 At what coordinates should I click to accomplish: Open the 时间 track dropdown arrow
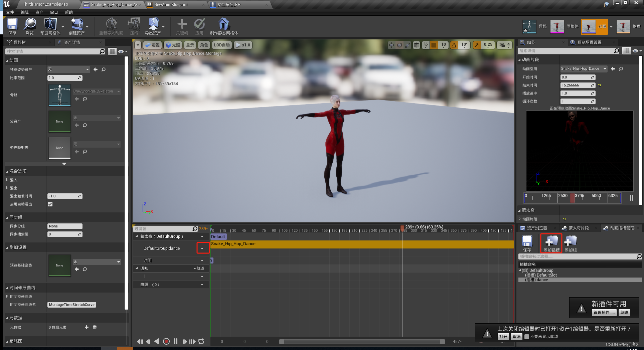tap(202, 260)
